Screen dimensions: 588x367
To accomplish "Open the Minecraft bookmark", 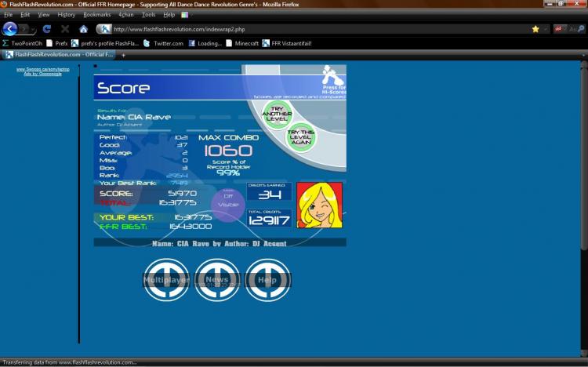I will [242, 43].
